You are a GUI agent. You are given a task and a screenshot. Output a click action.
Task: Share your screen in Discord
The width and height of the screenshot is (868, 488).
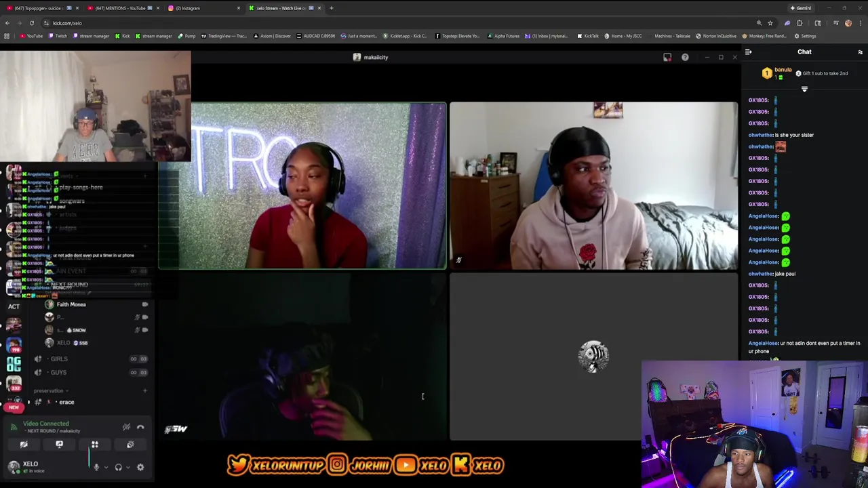point(59,445)
